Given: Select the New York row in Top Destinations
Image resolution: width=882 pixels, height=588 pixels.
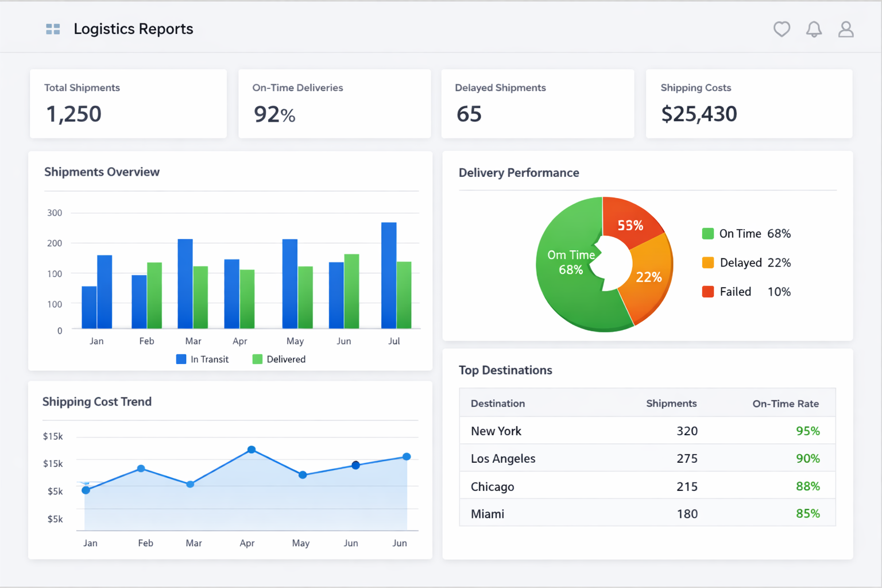Looking at the screenshot, I should point(647,431).
